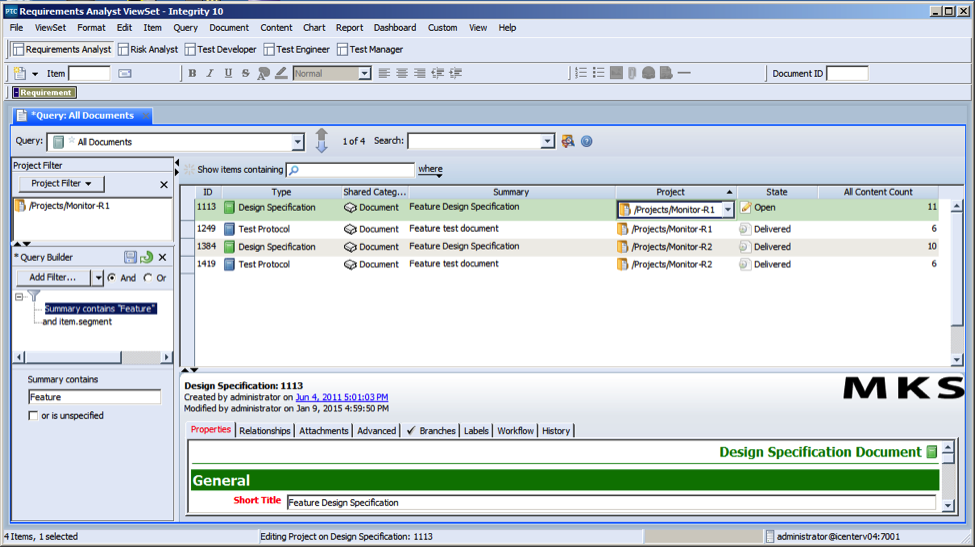Click the decrease indent icon
Viewport: 975px width, 548px height.
point(438,73)
